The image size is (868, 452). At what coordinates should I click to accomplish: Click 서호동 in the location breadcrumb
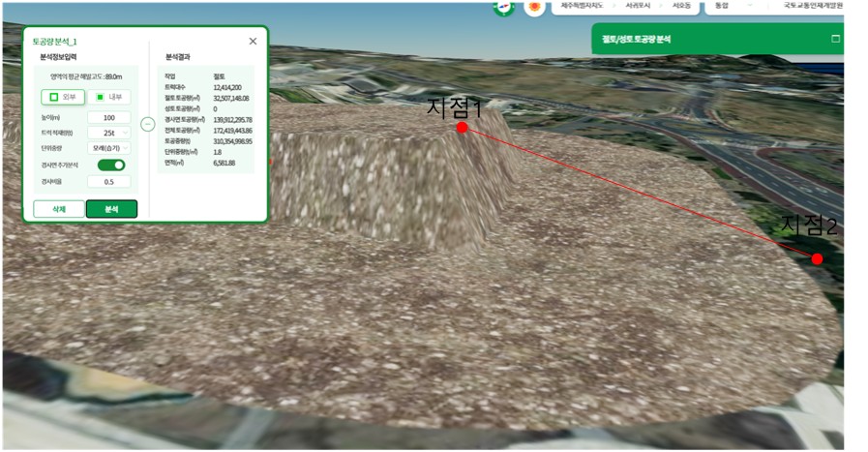tap(681, 6)
